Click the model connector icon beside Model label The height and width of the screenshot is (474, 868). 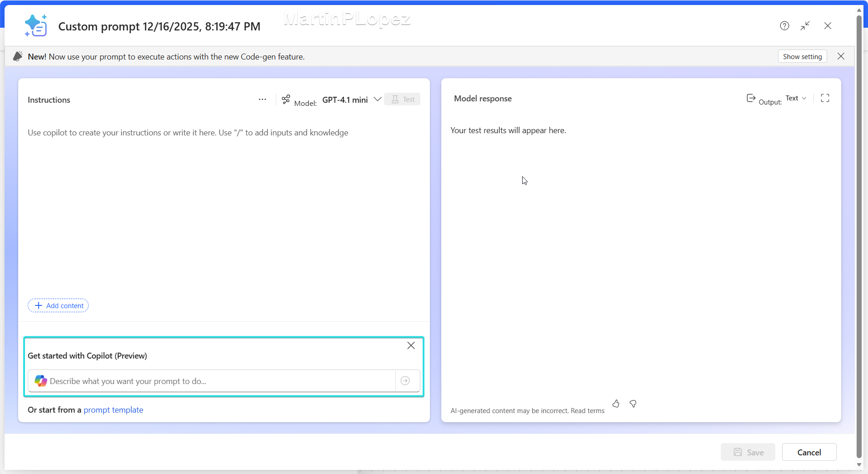[x=286, y=100]
